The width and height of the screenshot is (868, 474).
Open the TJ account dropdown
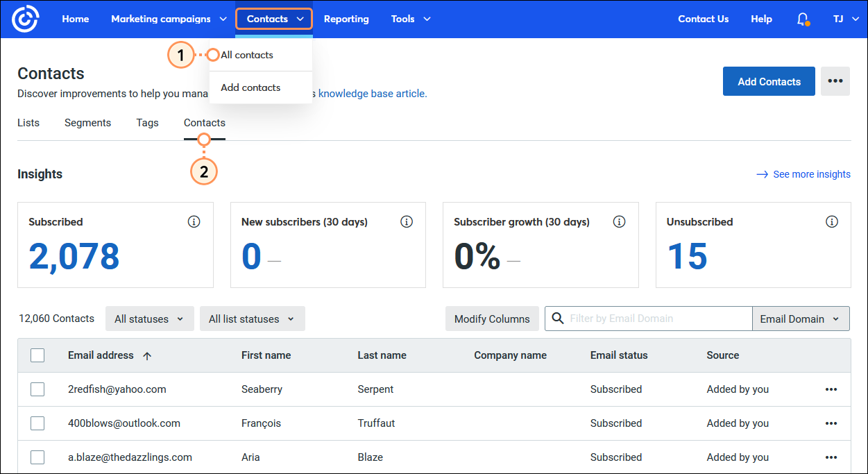point(845,19)
